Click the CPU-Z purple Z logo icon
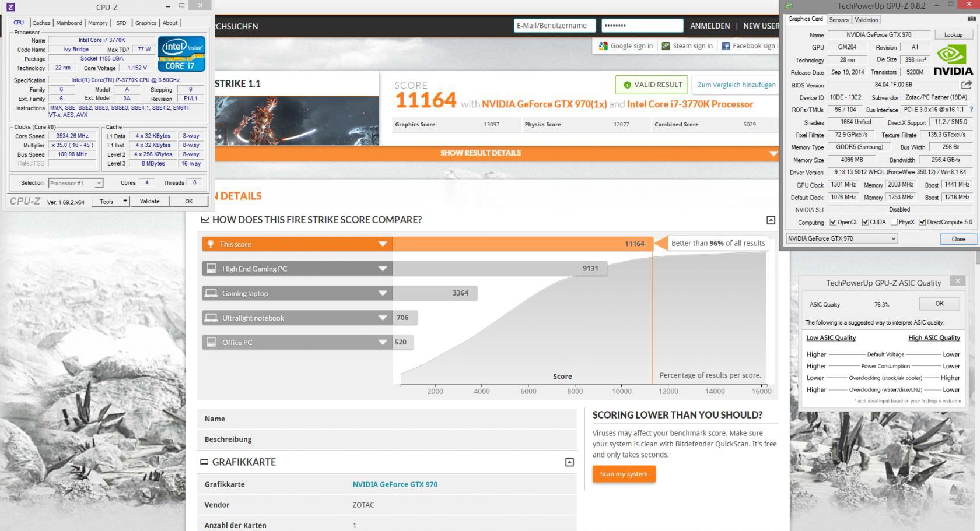 click(10, 7)
